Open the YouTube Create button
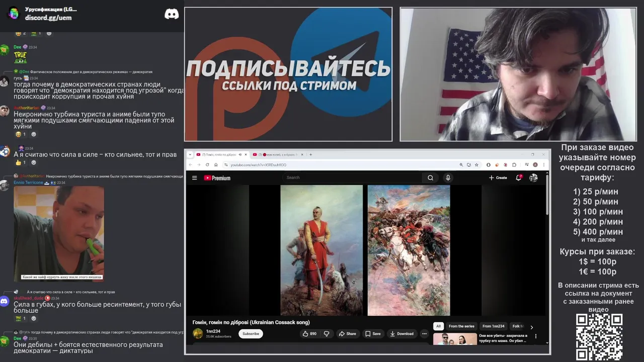Viewport: 644px width, 362px height. tap(498, 177)
